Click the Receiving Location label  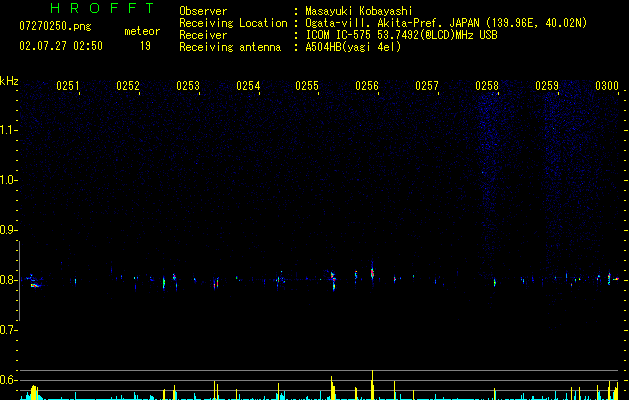pyautogui.click(x=233, y=23)
